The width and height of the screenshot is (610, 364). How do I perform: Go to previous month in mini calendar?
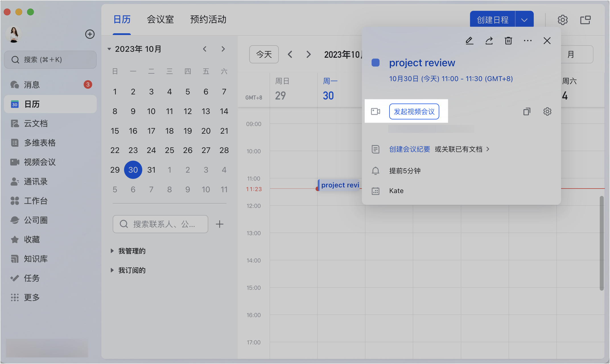click(x=205, y=49)
